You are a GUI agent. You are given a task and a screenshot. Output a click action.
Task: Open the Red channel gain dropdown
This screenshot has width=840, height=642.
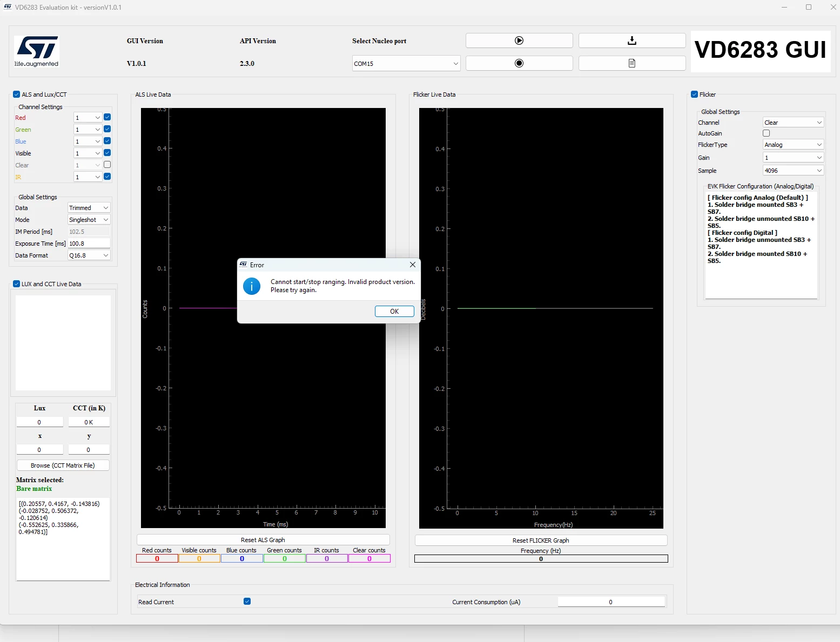tap(88, 118)
